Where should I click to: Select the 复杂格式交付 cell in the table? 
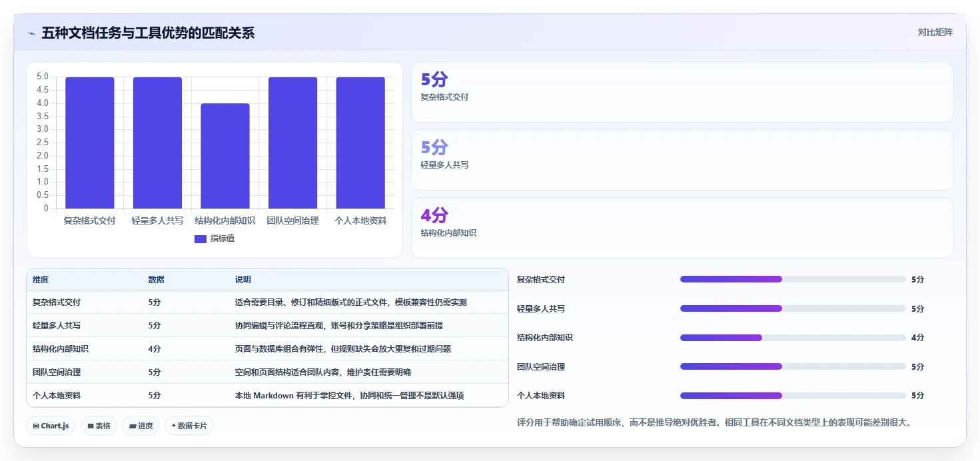57,302
